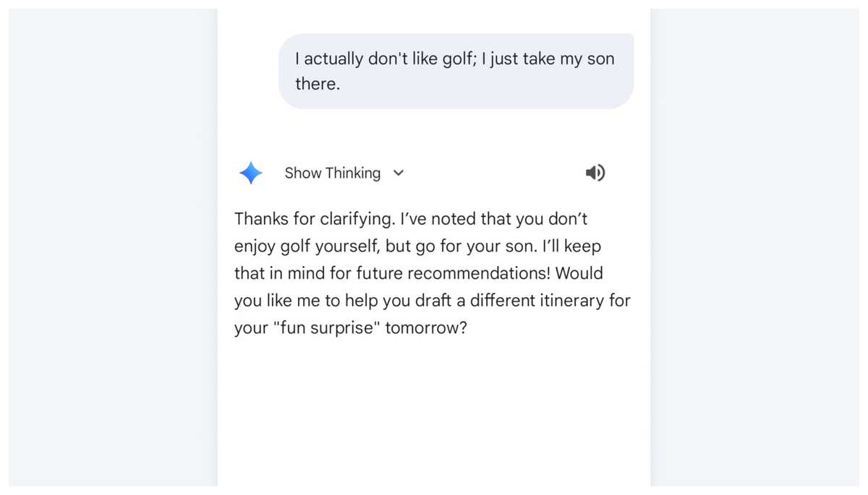This screenshot has height=495, width=868.
Task: Click "Thanks for clarifying." in the response
Action: 314,219
